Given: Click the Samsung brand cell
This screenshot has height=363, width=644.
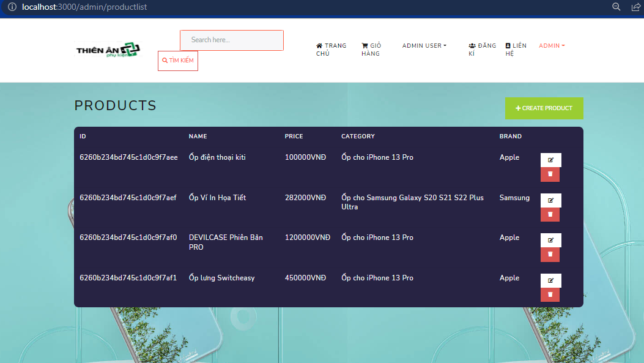Looking at the screenshot, I should pos(514,197).
